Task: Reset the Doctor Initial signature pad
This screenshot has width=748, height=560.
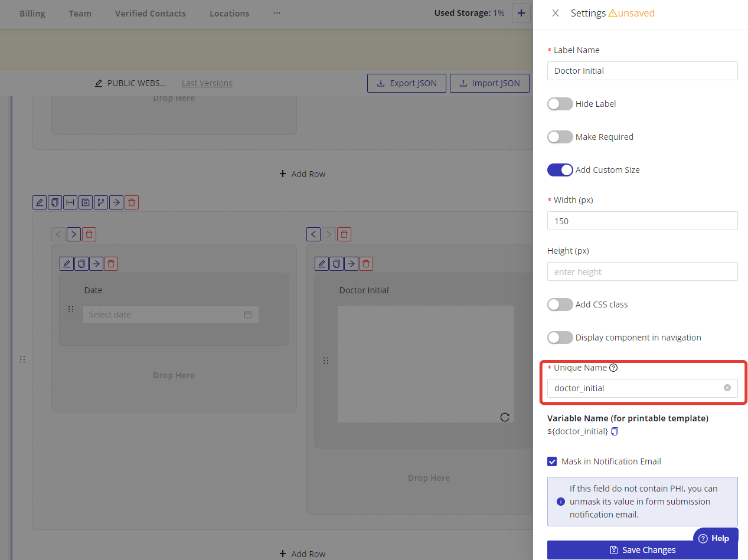Action: coord(505,417)
